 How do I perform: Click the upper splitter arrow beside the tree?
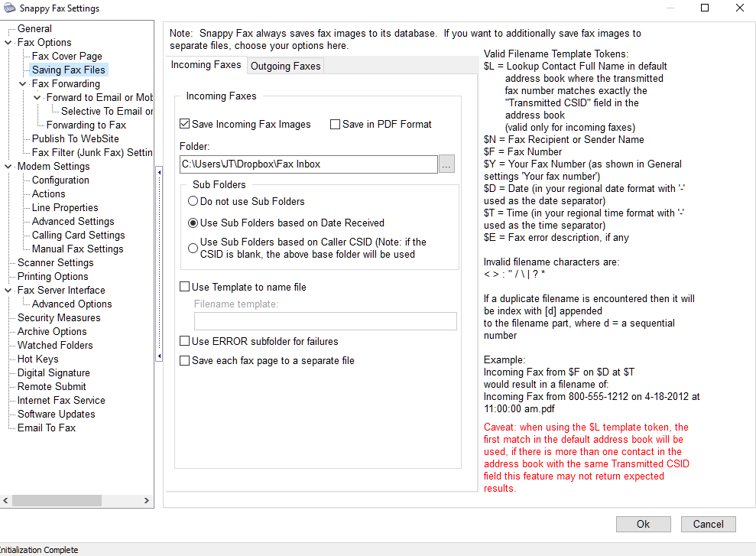coord(159,173)
